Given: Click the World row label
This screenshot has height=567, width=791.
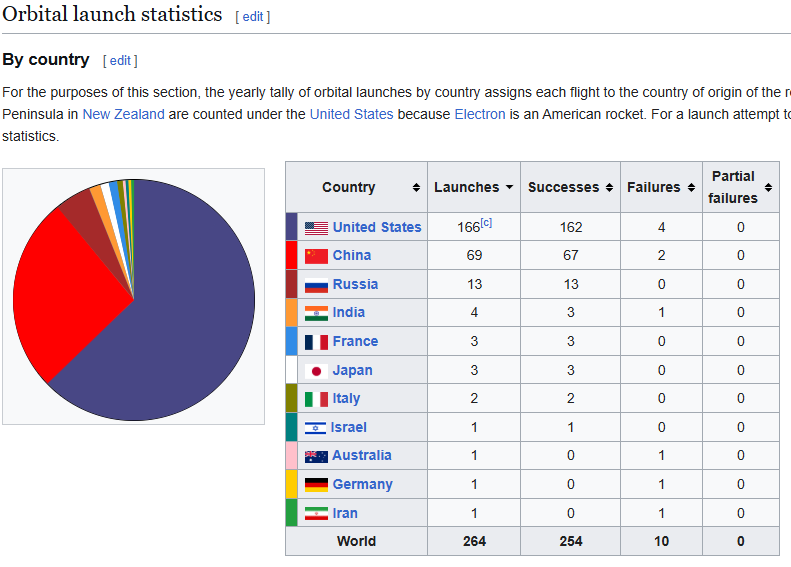Looking at the screenshot, I should [356, 541].
